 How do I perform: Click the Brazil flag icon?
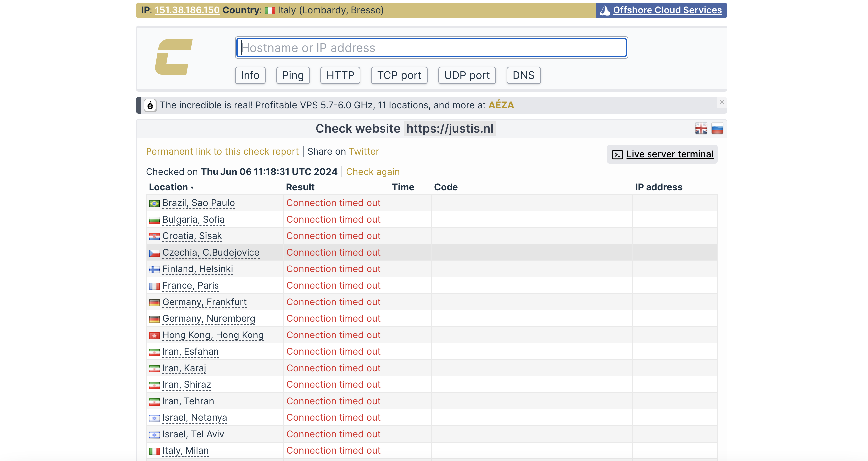pyautogui.click(x=154, y=203)
